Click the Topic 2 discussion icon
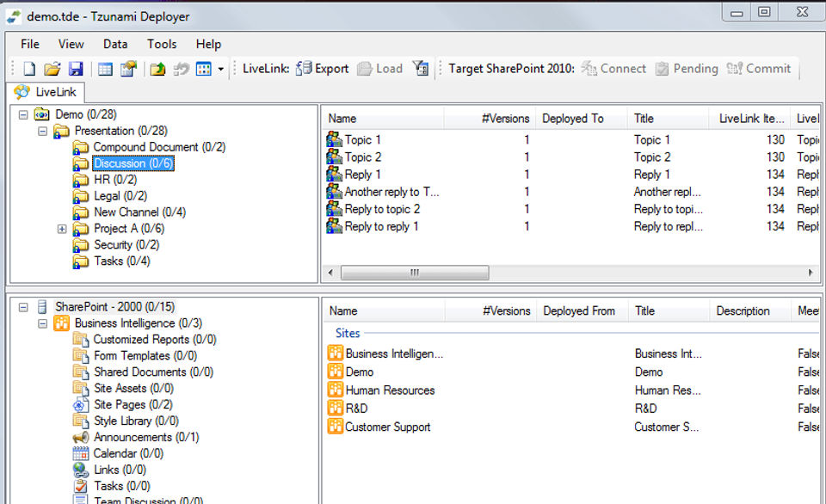The height and width of the screenshot is (504, 826). pyautogui.click(x=335, y=157)
